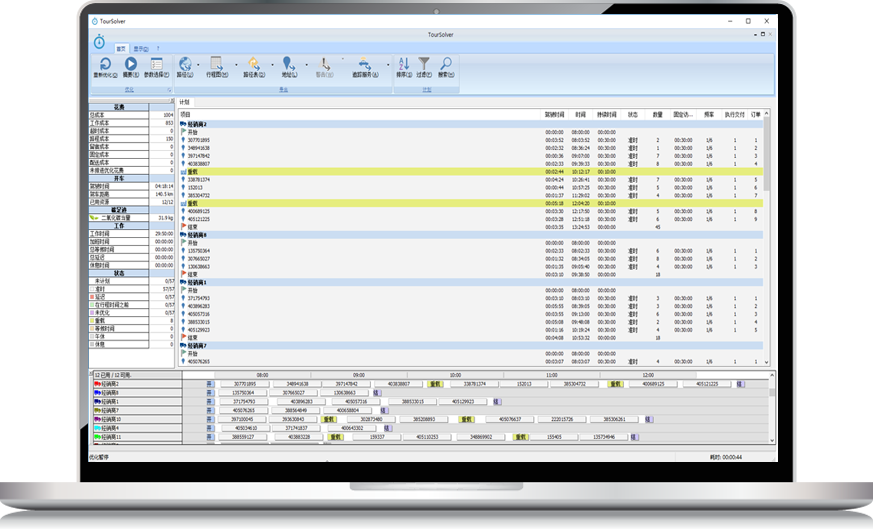Click the re-optimize (重新优化) circular arrow icon

105,65
